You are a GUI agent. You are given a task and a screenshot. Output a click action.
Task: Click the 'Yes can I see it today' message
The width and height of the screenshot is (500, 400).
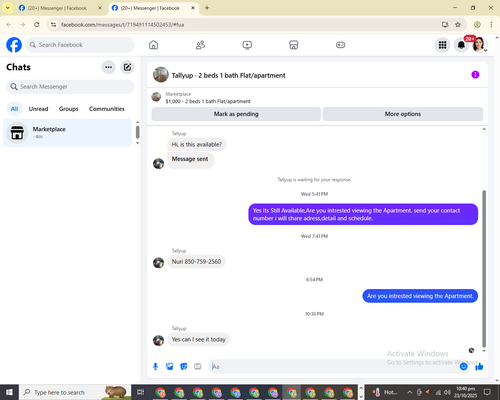pyautogui.click(x=199, y=339)
